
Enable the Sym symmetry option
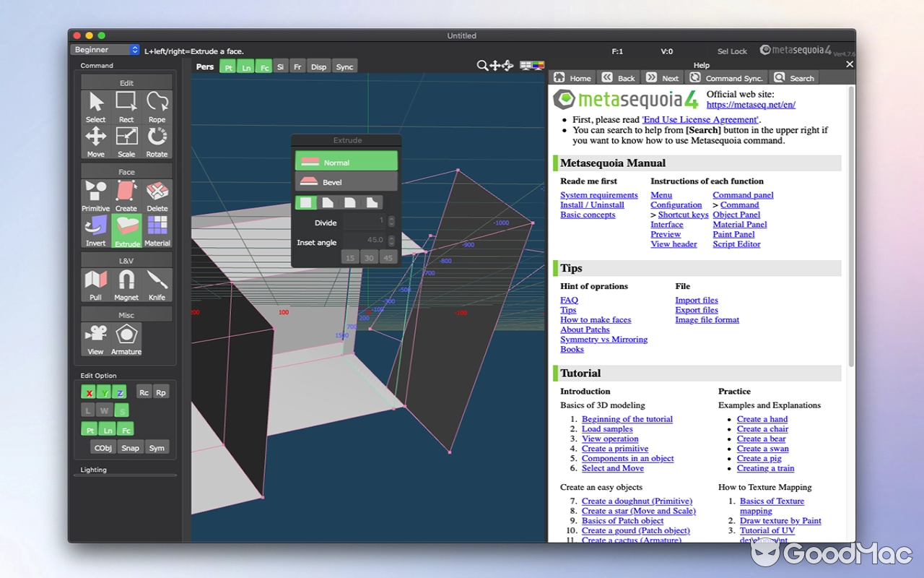(157, 447)
